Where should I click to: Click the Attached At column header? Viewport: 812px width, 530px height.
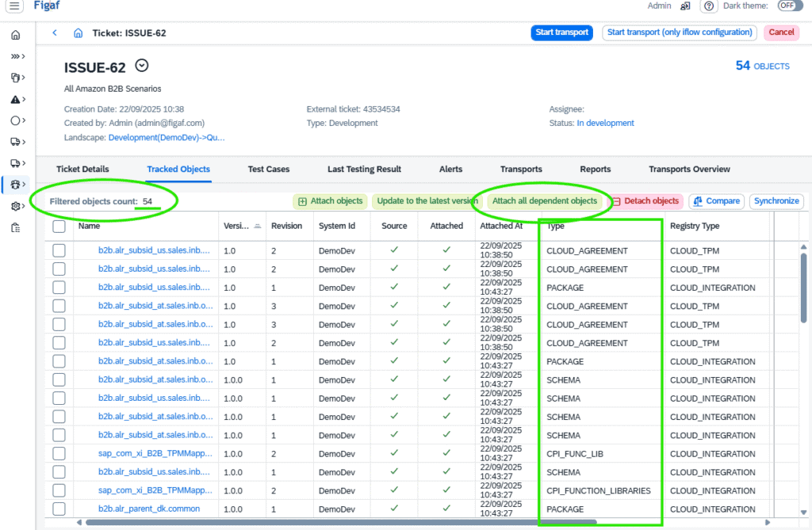click(501, 227)
